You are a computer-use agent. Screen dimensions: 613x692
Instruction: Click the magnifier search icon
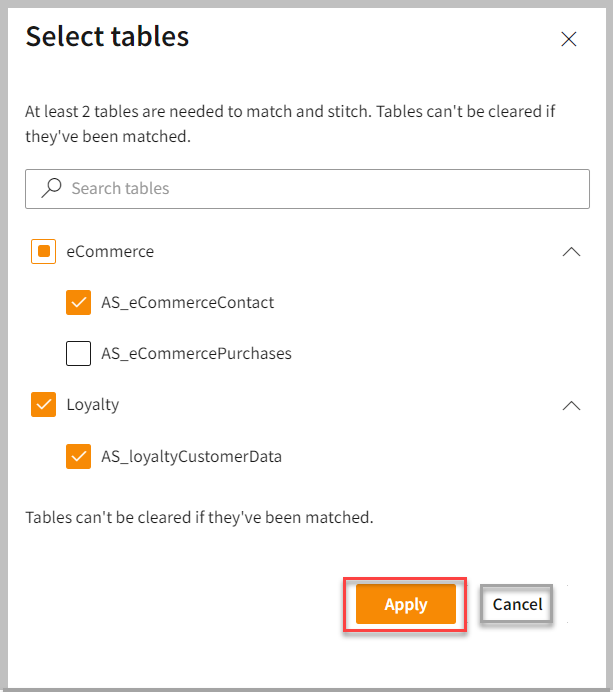pyautogui.click(x=50, y=188)
